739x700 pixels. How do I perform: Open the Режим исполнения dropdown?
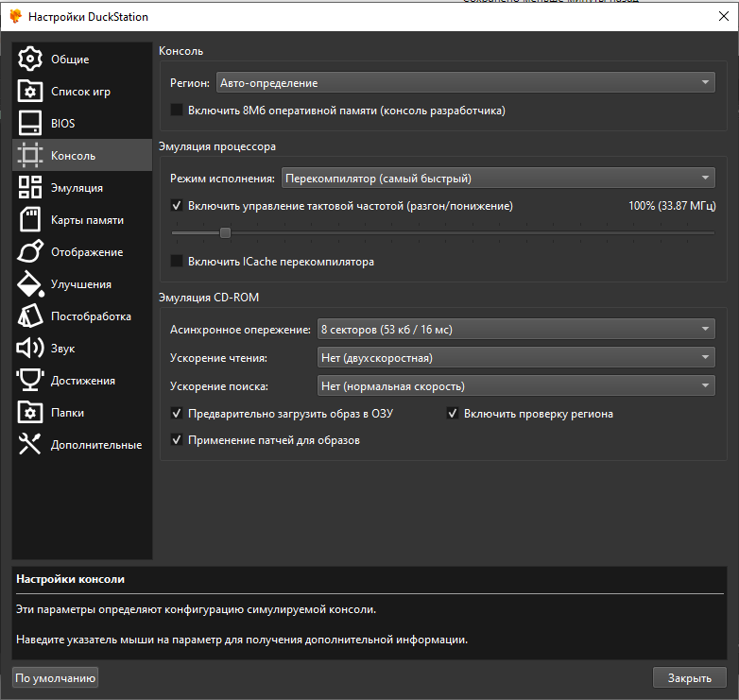pos(498,178)
